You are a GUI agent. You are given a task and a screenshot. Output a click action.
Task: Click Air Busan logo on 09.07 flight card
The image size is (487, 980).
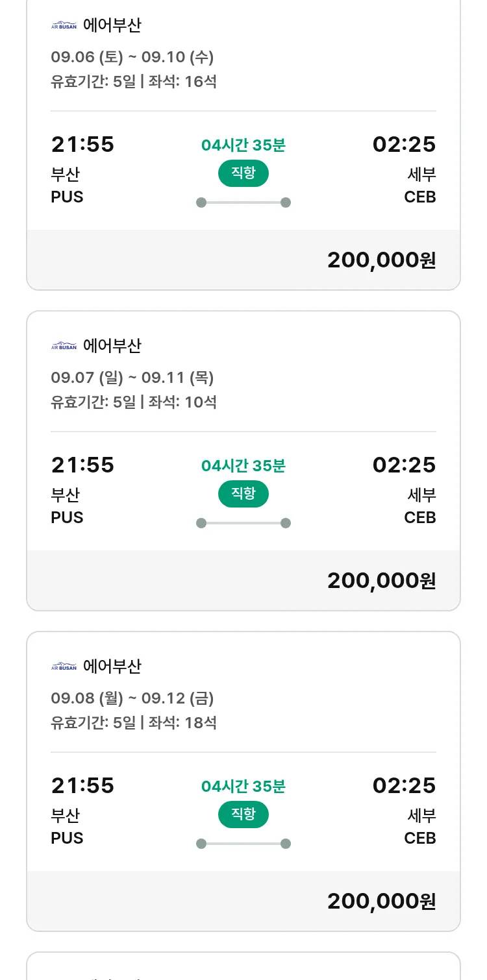(x=64, y=347)
